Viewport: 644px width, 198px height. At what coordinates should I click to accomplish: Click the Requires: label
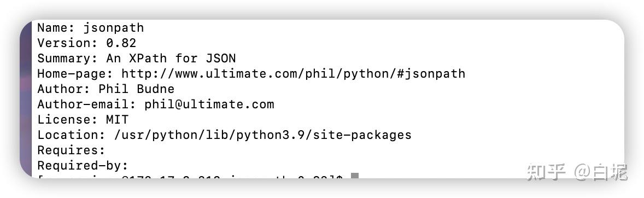(72, 150)
